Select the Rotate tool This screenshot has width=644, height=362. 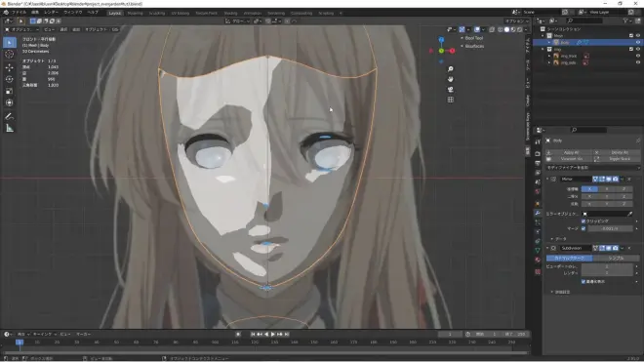(x=10, y=79)
